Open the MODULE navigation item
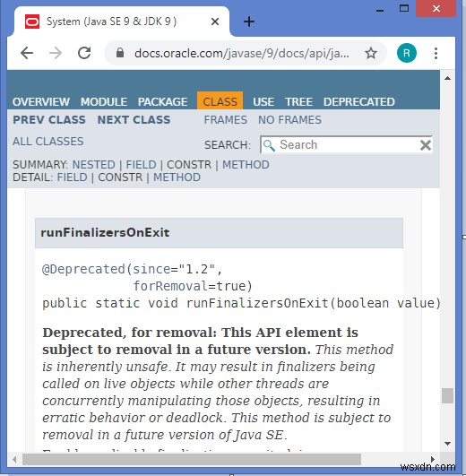This screenshot has height=476, width=466. [x=104, y=102]
